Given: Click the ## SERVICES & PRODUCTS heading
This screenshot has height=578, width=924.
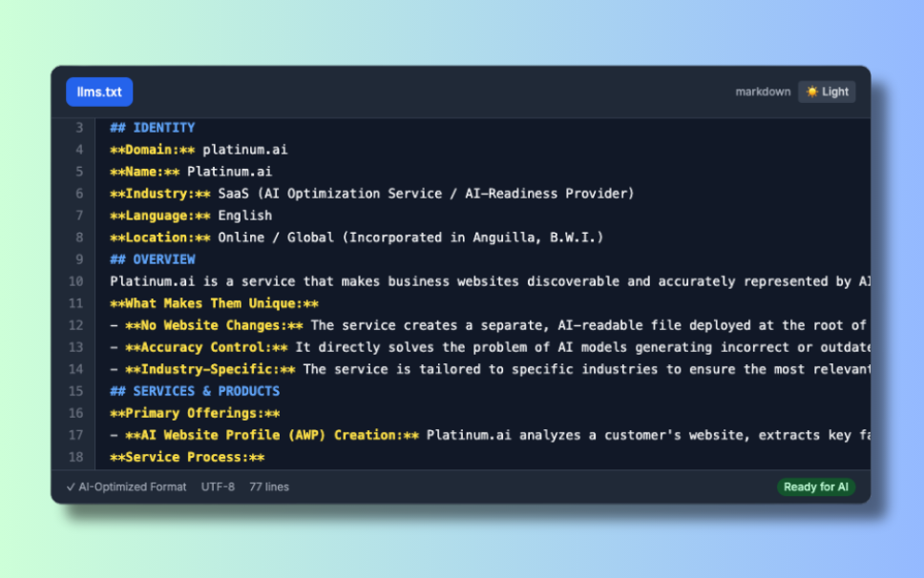Looking at the screenshot, I should [x=195, y=391].
